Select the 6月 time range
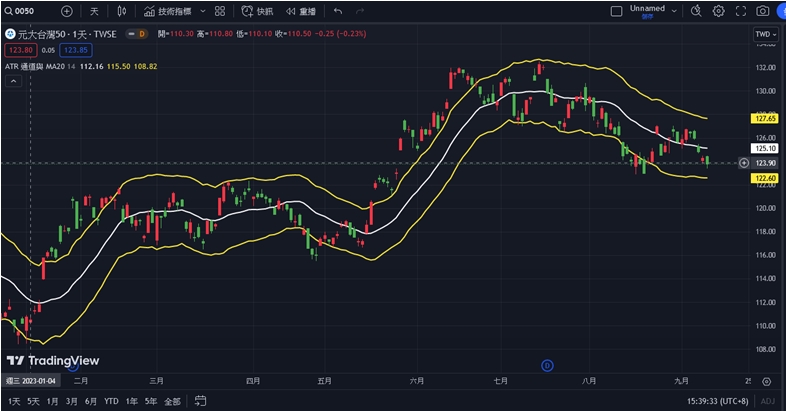Viewport: 786px width, 411px height. [x=91, y=401]
